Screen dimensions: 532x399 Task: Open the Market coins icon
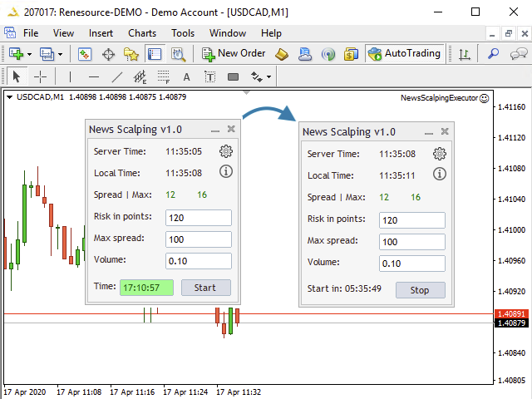point(351,54)
